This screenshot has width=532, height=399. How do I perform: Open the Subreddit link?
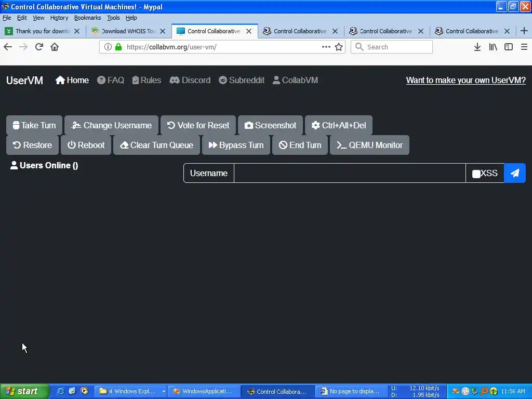click(x=242, y=80)
